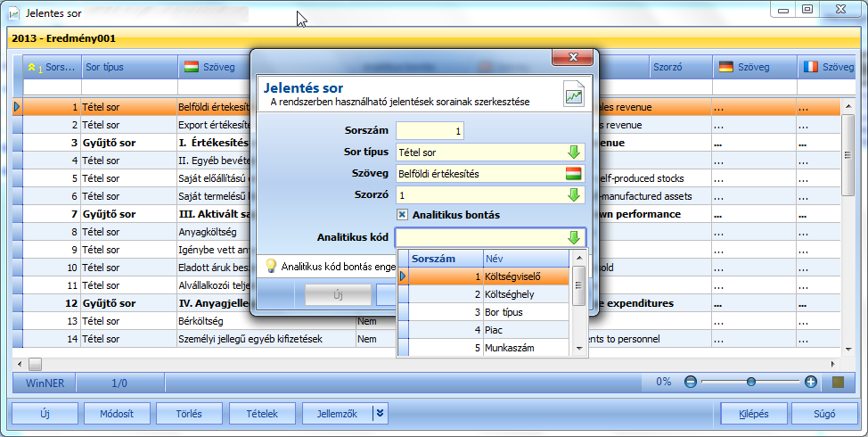Click the French flag column header icon

(810, 67)
